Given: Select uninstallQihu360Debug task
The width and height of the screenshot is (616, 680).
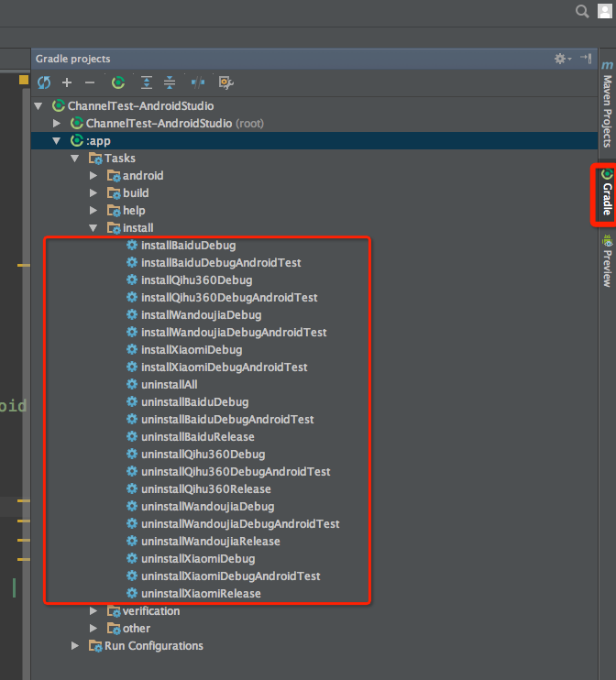Looking at the screenshot, I should [x=203, y=454].
